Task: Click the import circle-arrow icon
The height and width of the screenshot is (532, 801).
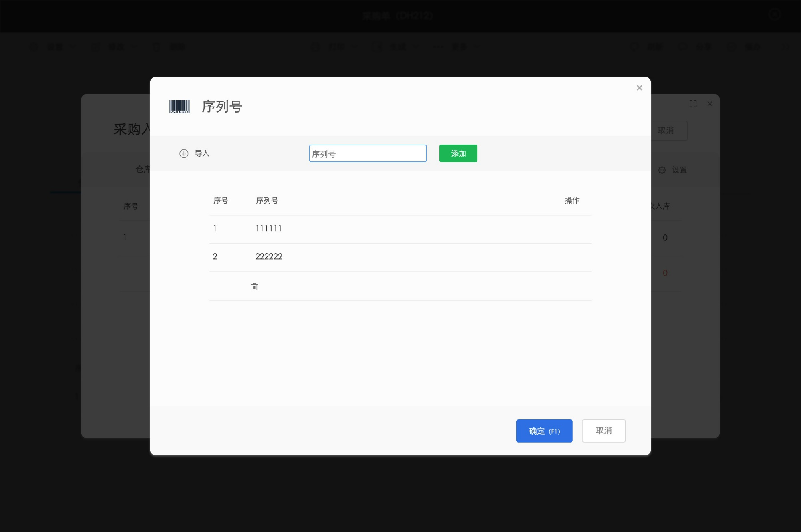Action: [184, 153]
